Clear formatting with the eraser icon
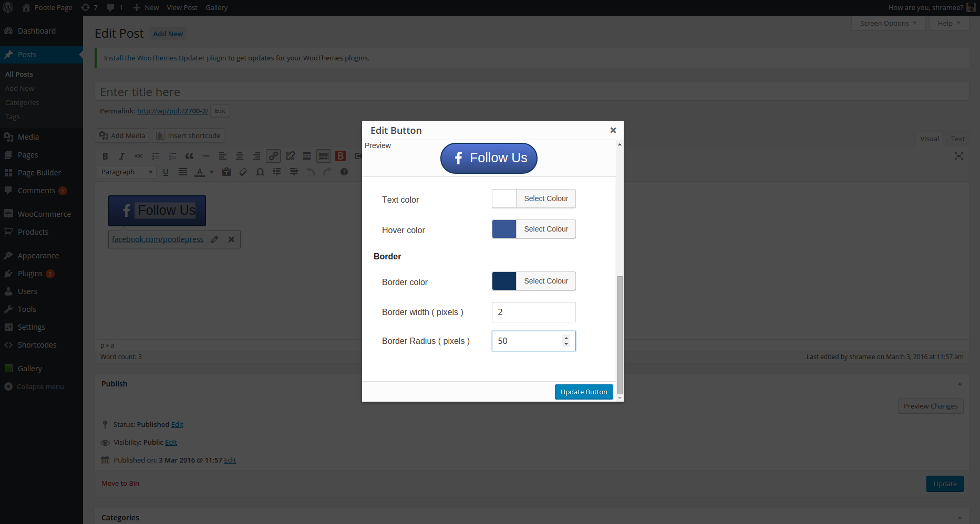This screenshot has height=524, width=980. (x=243, y=172)
